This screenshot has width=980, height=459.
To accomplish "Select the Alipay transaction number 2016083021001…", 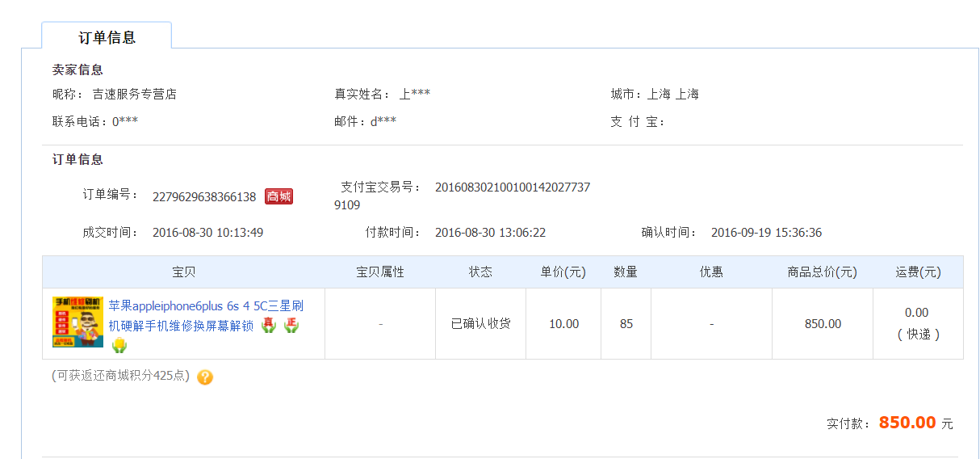I will tap(463, 196).
